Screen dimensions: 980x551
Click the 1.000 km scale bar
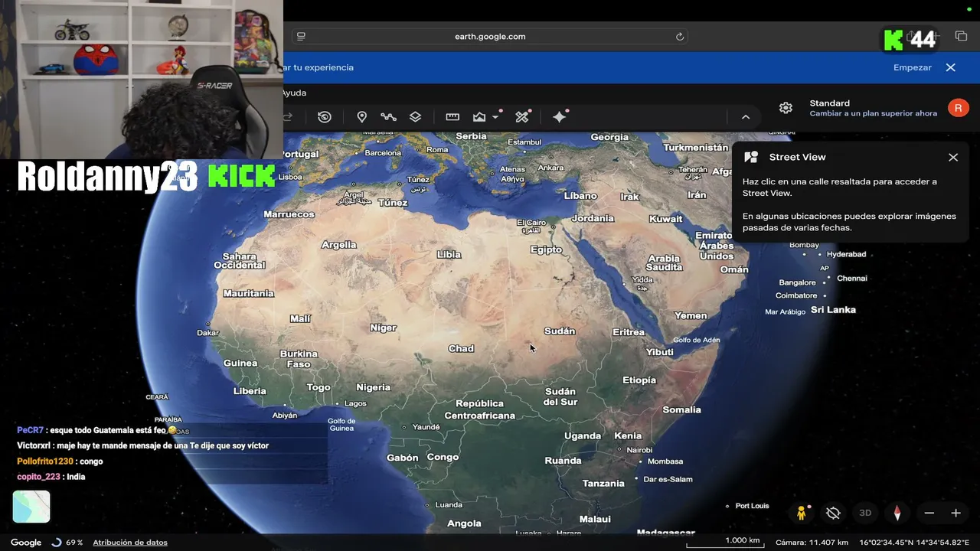click(724, 542)
